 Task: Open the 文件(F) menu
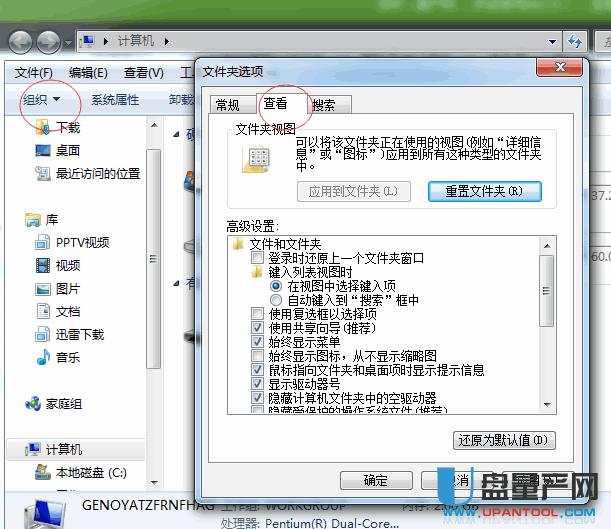pos(33,73)
